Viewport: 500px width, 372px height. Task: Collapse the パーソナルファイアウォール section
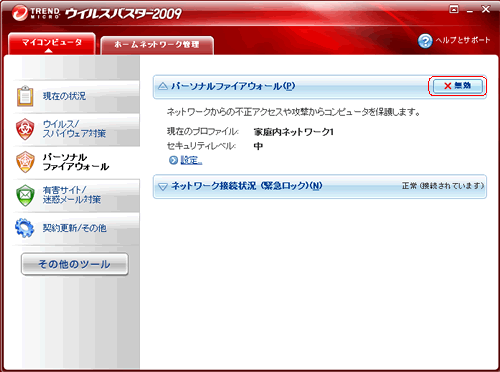(163, 86)
